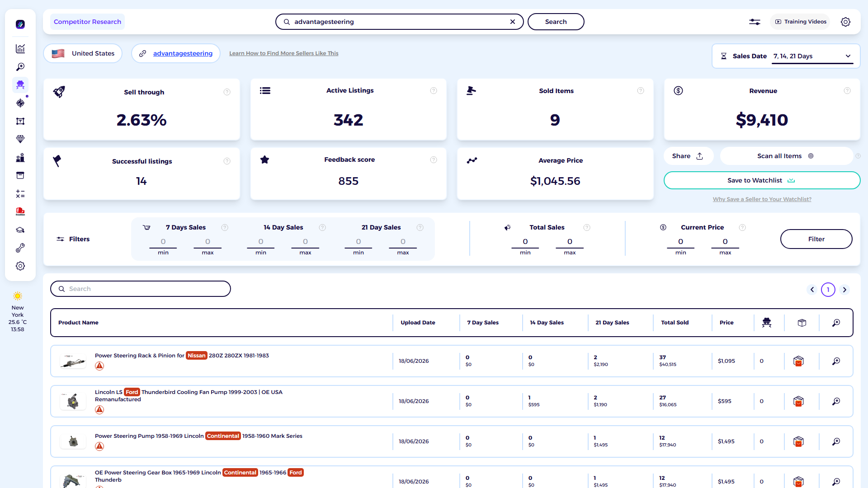Click 14 Day Sales min field

click(261, 242)
